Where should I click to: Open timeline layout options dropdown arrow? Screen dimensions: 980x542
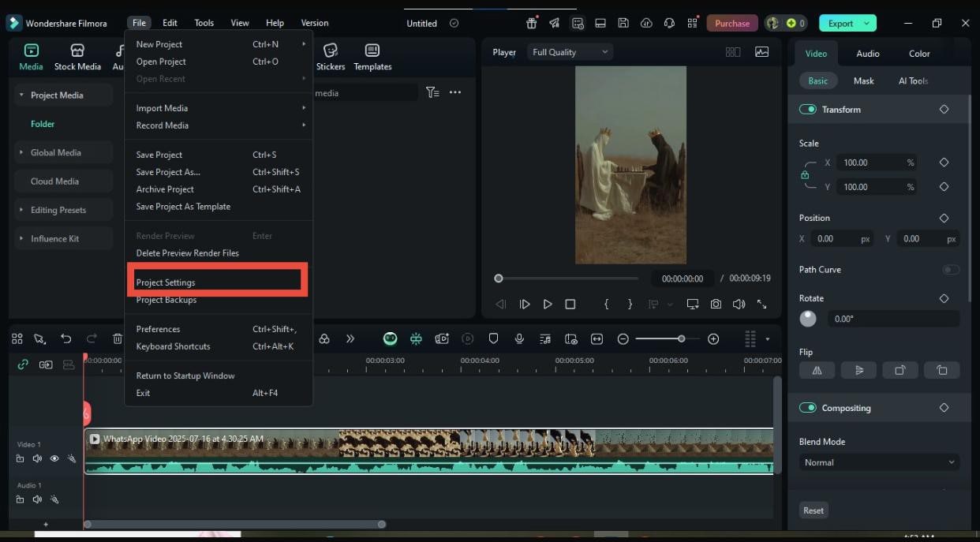coord(768,339)
